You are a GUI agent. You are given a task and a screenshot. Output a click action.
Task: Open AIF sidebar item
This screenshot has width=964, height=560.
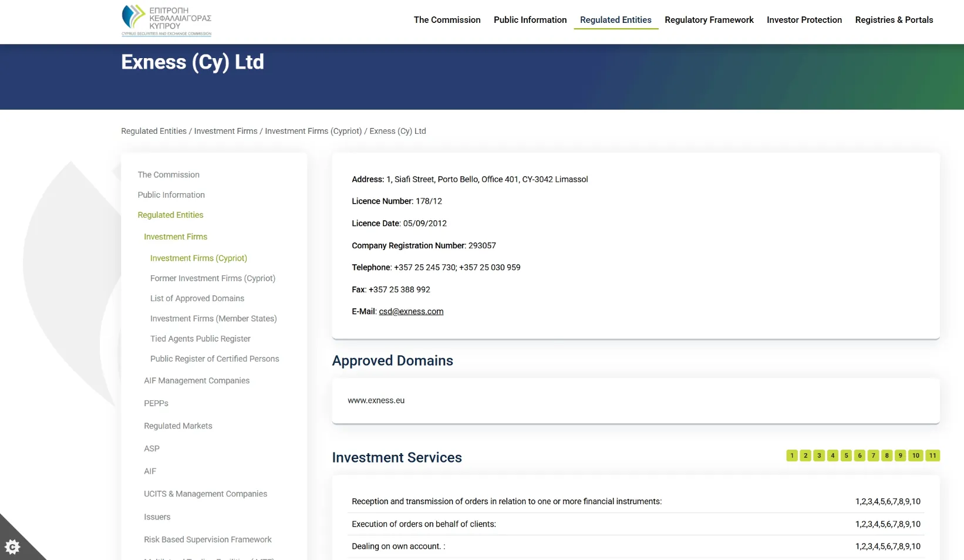pos(150,471)
